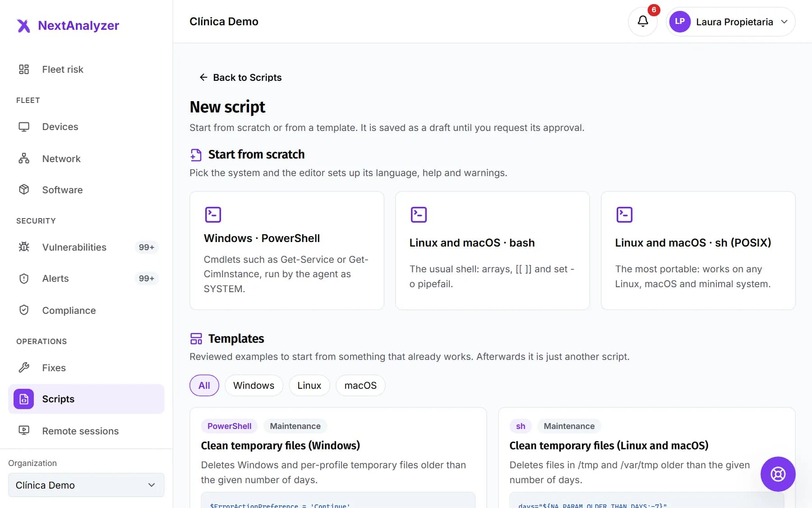
Task: Click the Compliance shield-check icon
Action: point(24,310)
